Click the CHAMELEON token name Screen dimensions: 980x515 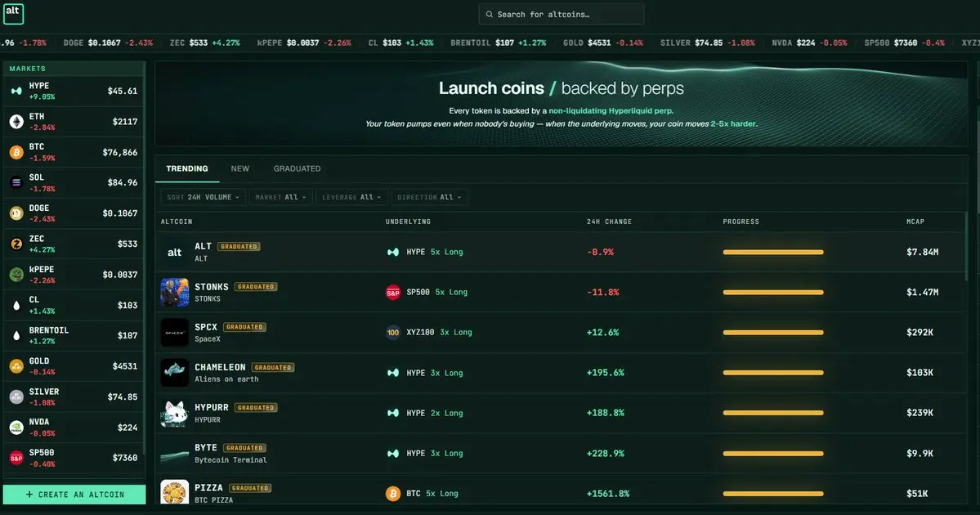click(220, 367)
